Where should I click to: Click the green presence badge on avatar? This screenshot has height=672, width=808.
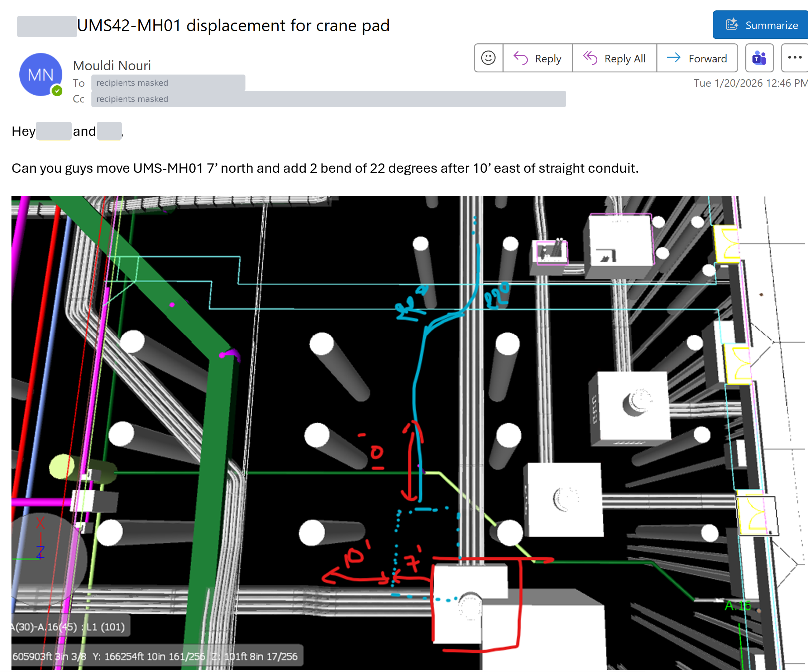point(57,91)
